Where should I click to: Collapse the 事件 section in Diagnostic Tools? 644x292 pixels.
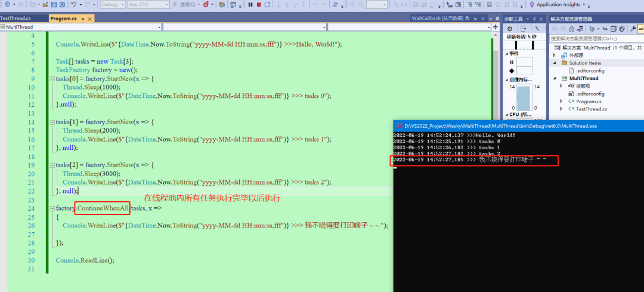coord(506,54)
